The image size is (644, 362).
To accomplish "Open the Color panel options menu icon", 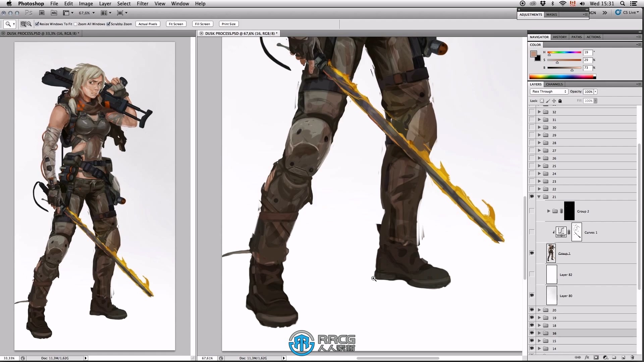I will [x=639, y=45].
